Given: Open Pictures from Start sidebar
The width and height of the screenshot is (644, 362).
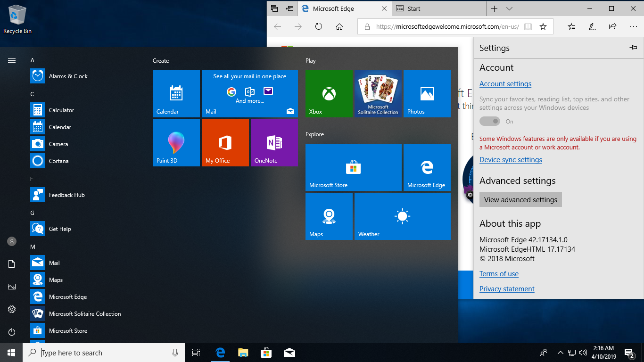Looking at the screenshot, I should [x=12, y=287].
